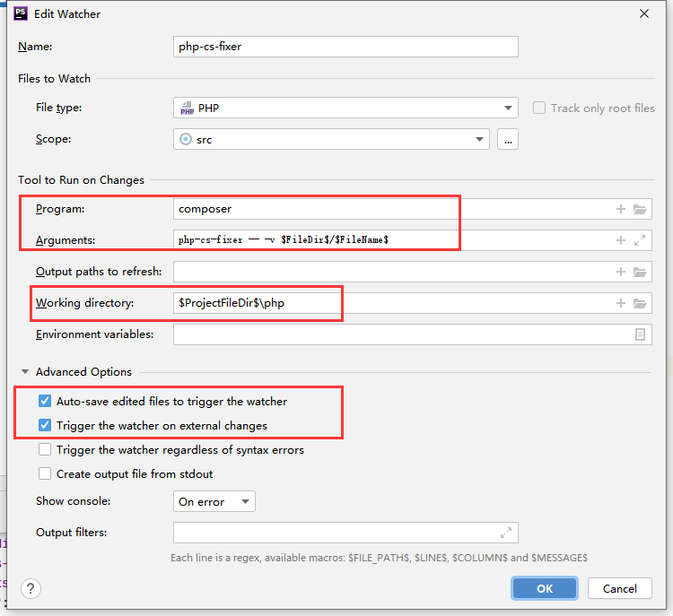The height and width of the screenshot is (616, 673).
Task: Open help with the question mark button
Action: (31, 588)
